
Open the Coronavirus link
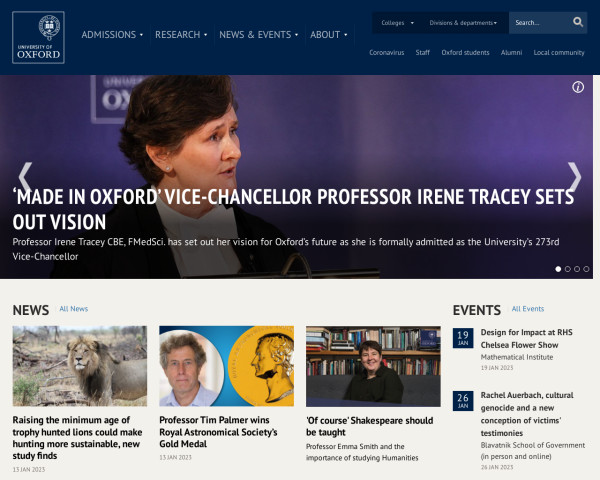click(386, 52)
